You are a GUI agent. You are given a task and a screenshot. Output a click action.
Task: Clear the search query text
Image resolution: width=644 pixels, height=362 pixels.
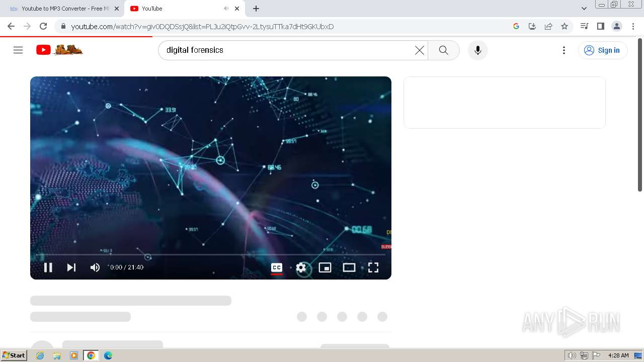point(420,50)
